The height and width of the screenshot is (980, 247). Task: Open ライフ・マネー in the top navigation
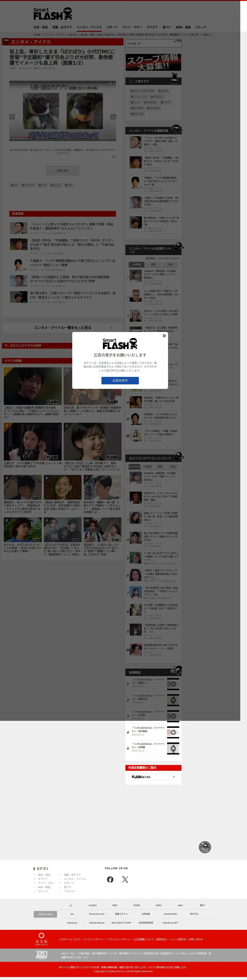click(x=132, y=27)
